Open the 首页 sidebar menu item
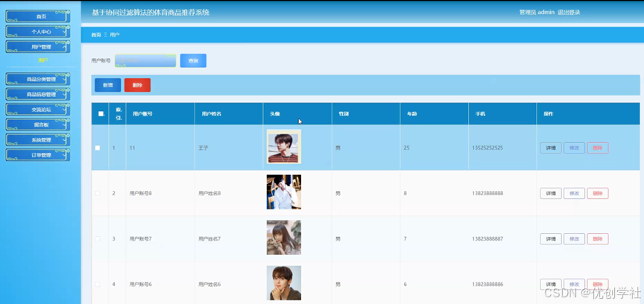This screenshot has height=304, width=644. (38, 16)
